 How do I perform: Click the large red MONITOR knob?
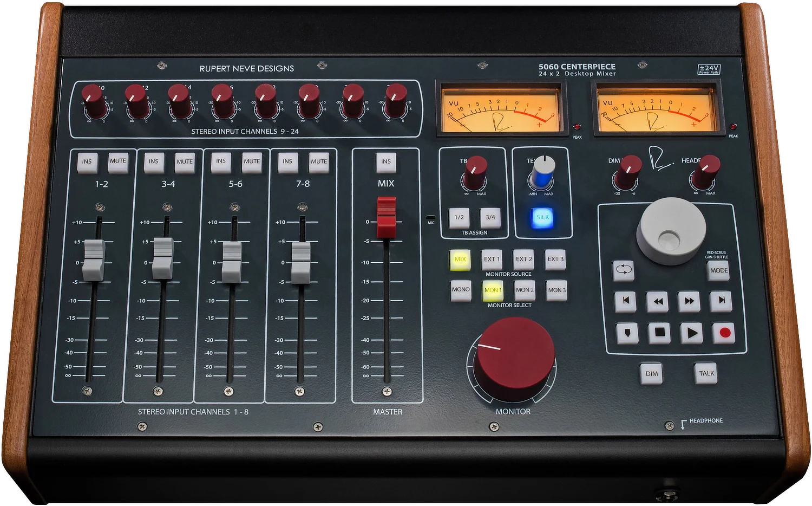point(514,360)
